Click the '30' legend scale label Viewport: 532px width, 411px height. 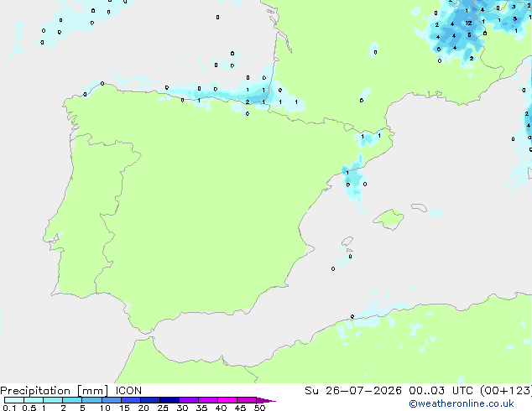(182, 408)
